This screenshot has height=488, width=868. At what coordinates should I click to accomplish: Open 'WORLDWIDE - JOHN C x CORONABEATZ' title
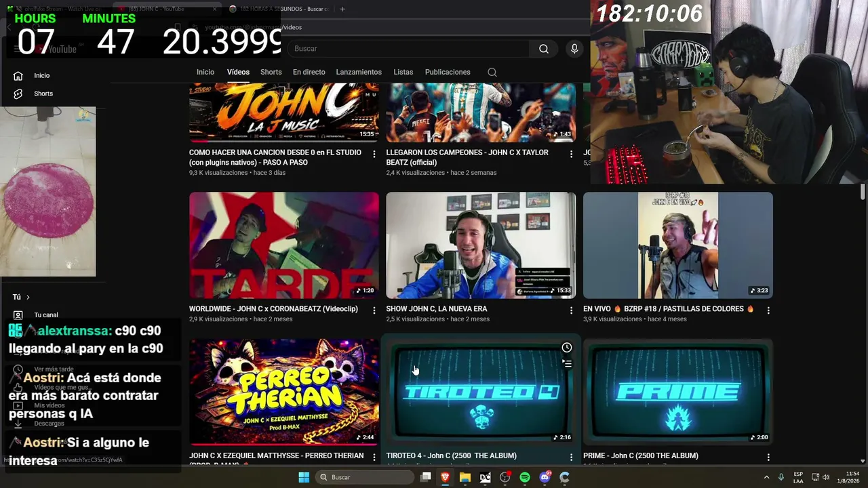[273, 309]
